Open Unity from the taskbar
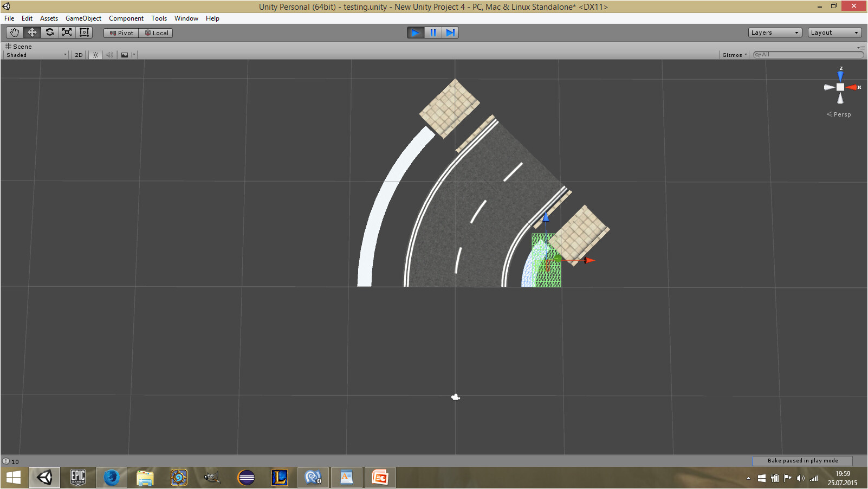The height and width of the screenshot is (489, 868). pos(44,477)
